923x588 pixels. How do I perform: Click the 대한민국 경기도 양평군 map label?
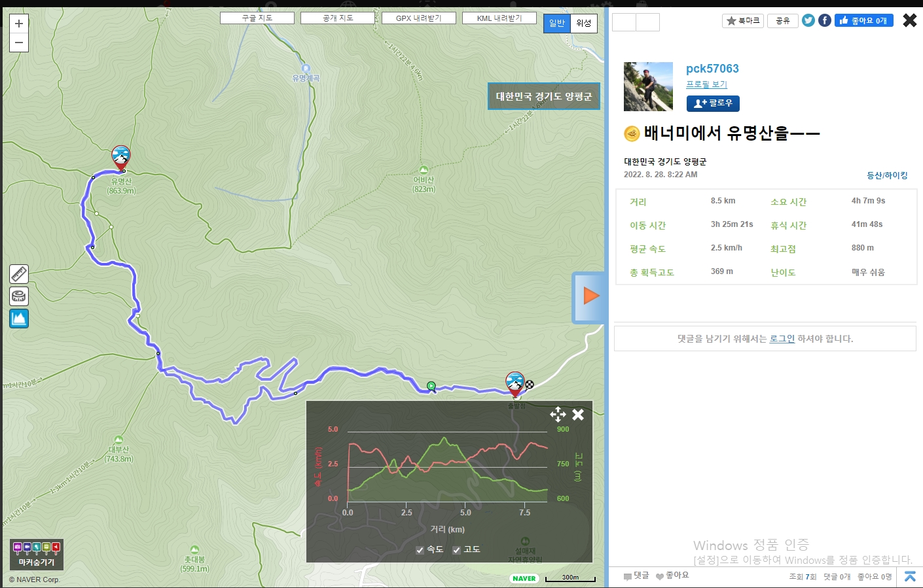544,96
